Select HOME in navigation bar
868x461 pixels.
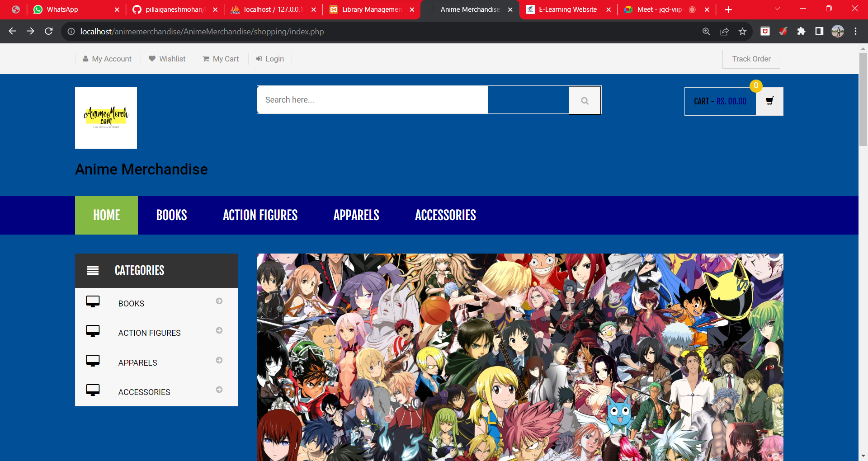pos(106,215)
